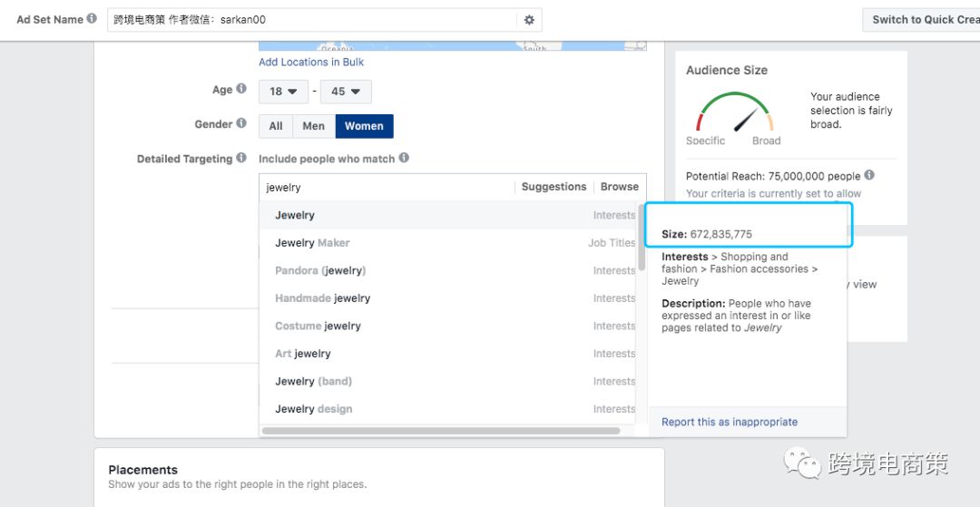Image resolution: width=980 pixels, height=507 pixels.
Task: Click horizontal scrollbar in suggestions list
Action: pyautogui.click(x=441, y=432)
